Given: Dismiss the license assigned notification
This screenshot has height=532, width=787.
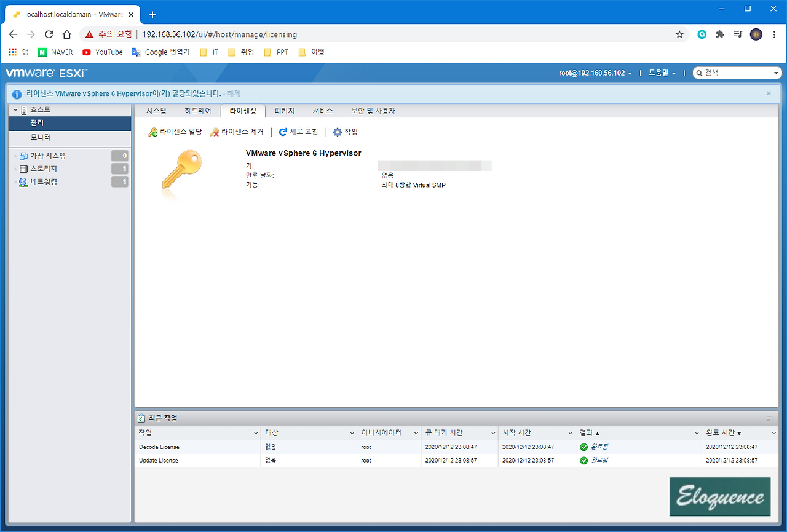Looking at the screenshot, I should click(x=769, y=93).
